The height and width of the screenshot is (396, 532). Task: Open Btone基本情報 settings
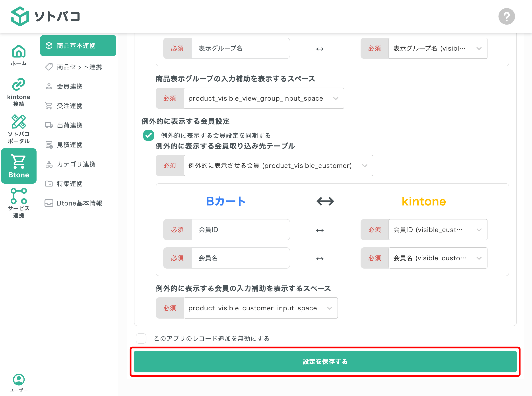tap(79, 203)
